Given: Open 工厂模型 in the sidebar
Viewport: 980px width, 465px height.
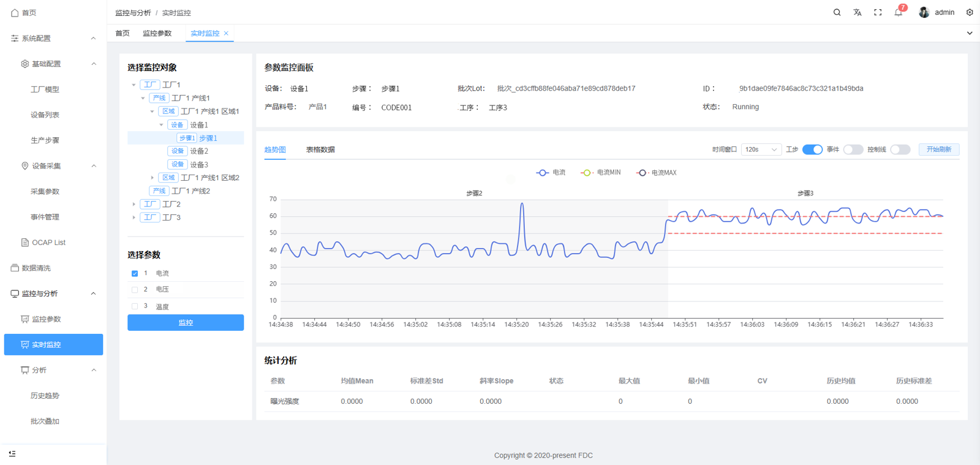Looking at the screenshot, I should point(45,89).
